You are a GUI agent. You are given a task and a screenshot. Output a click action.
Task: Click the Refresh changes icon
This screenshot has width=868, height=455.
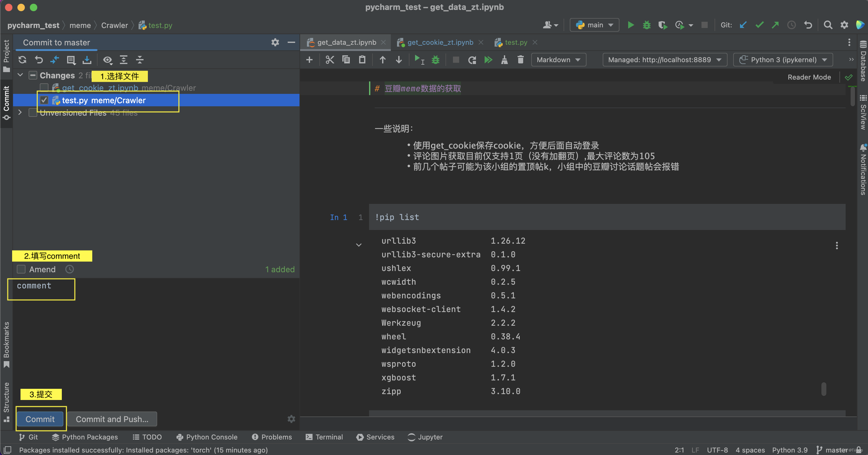22,60
